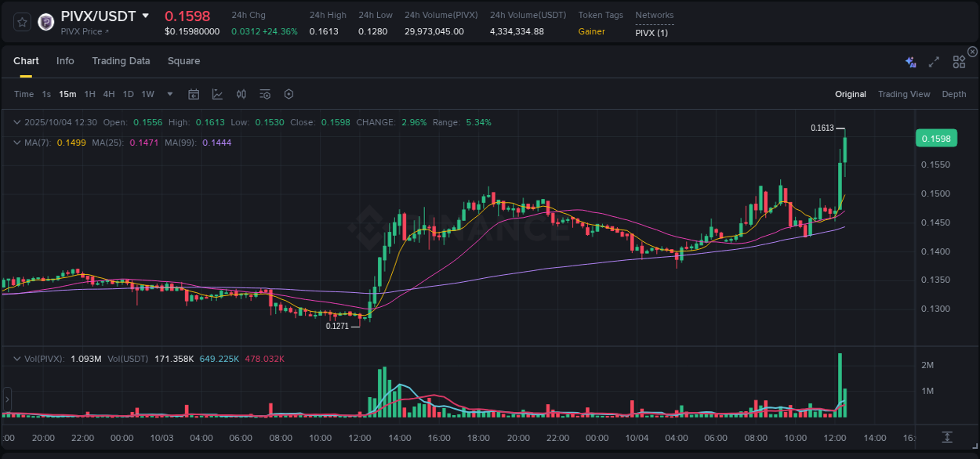Image resolution: width=980 pixels, height=459 pixels.
Task: Add PIVX/USDT to favorites with star icon
Action: 21,22
